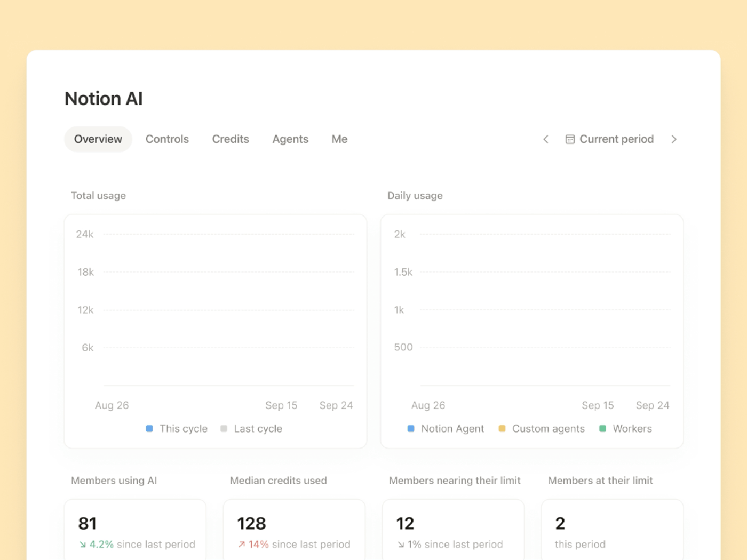Toggle the This cycle legend swatch

click(x=149, y=428)
